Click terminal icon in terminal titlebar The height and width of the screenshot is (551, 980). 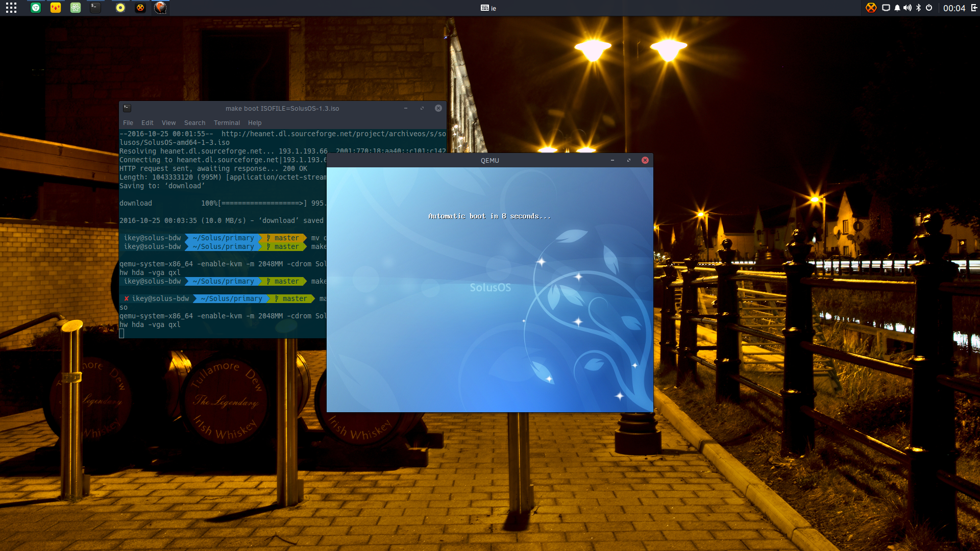click(x=127, y=108)
